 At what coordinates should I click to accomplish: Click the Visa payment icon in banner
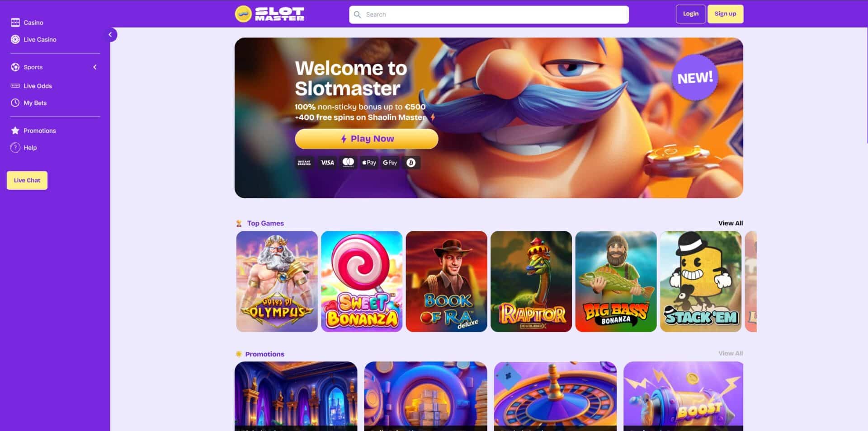(x=327, y=163)
